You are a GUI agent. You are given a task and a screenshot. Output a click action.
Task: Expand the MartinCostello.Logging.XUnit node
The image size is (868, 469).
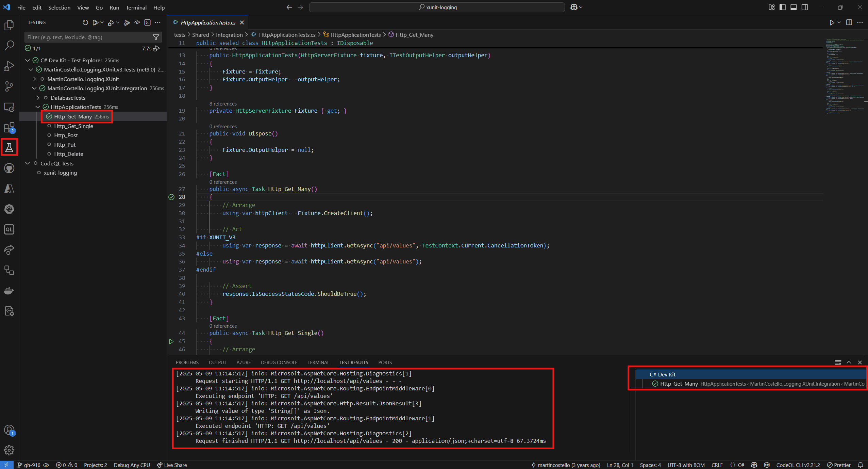(x=34, y=79)
